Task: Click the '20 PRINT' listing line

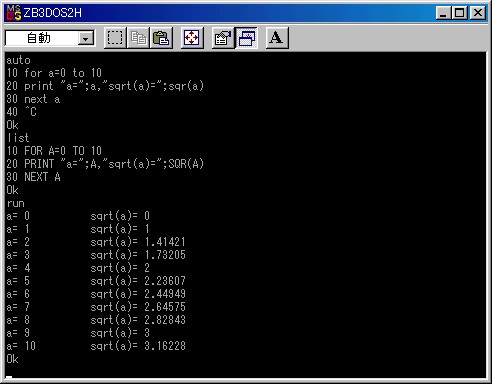Action: click(105, 164)
